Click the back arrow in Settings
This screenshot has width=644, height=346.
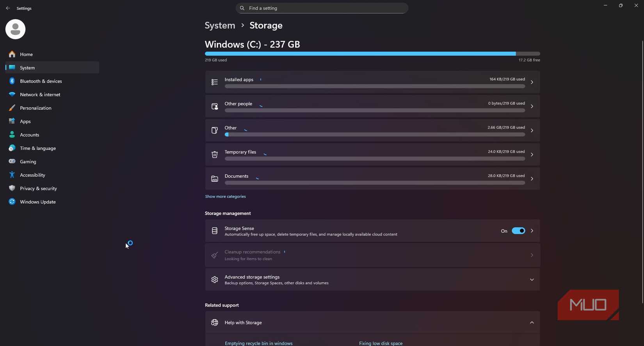(x=8, y=8)
